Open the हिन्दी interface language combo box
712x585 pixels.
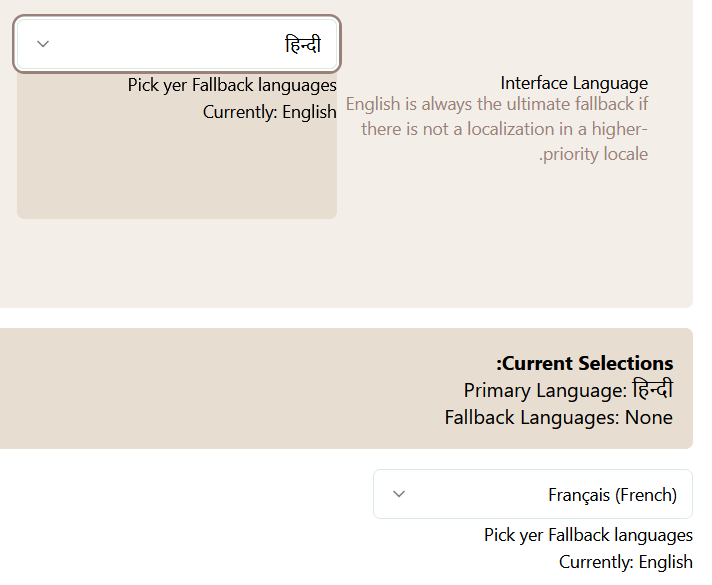click(x=177, y=44)
